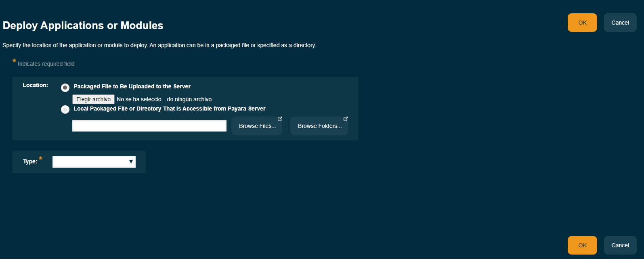The height and width of the screenshot is (259, 644).
Task: Select the Packaged File to Be Uploaded radio button
Action: (65, 88)
